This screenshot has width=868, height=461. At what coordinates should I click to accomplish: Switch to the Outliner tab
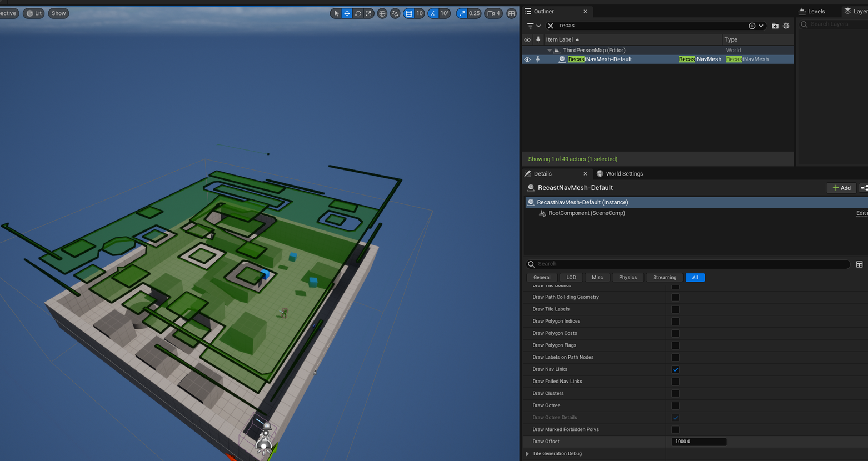tap(543, 11)
